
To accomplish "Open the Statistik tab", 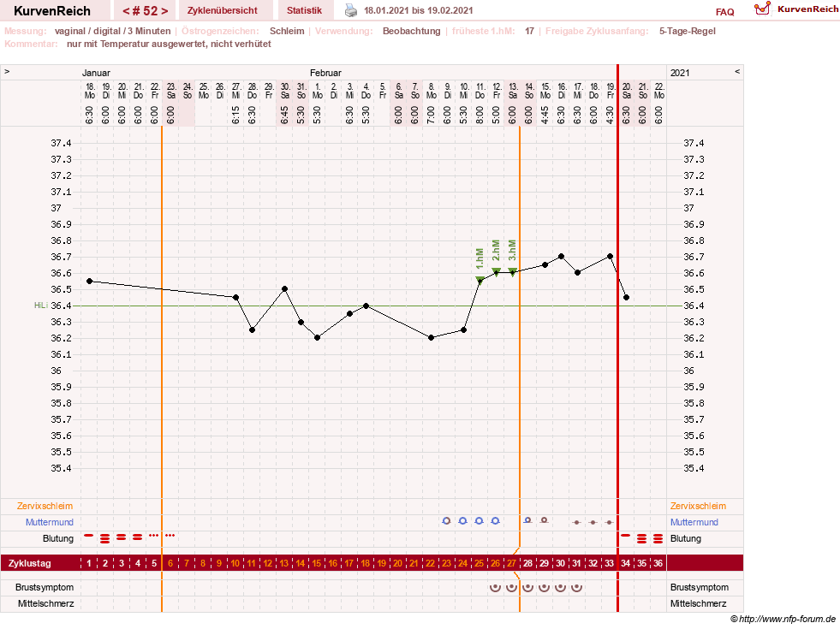I will (304, 10).
